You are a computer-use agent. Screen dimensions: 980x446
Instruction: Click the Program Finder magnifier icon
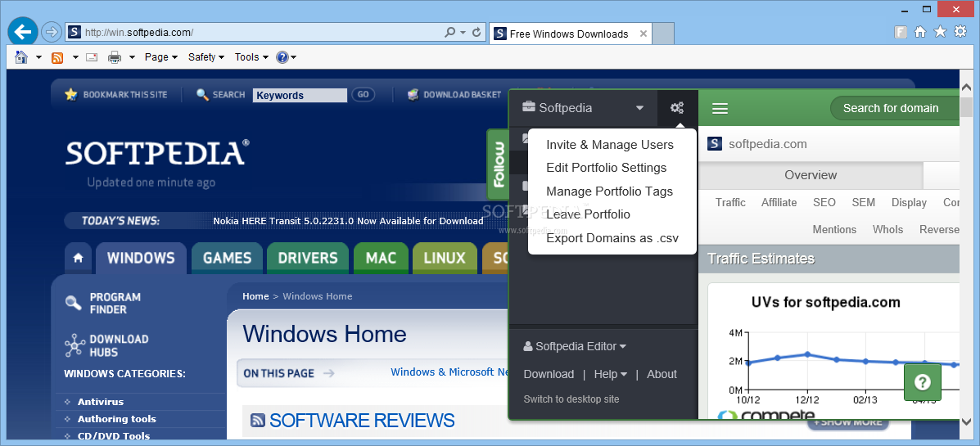pos(73,303)
